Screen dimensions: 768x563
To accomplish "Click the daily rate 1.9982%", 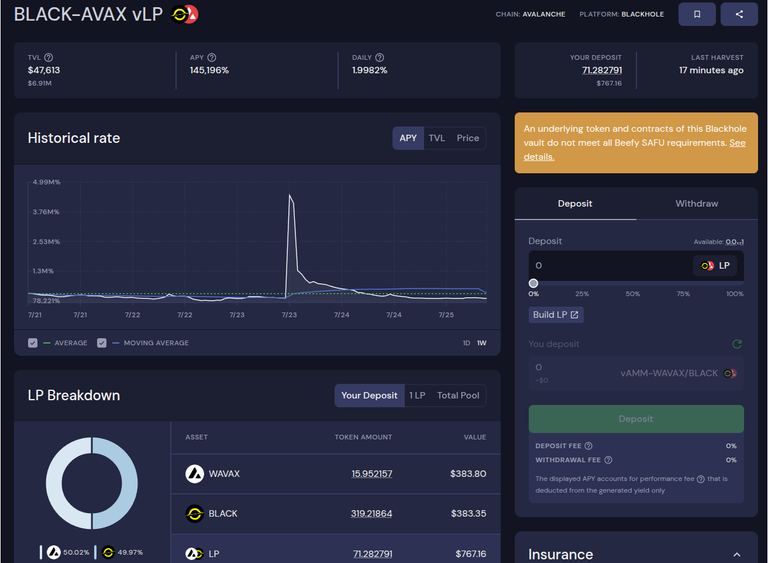I will coord(369,70).
